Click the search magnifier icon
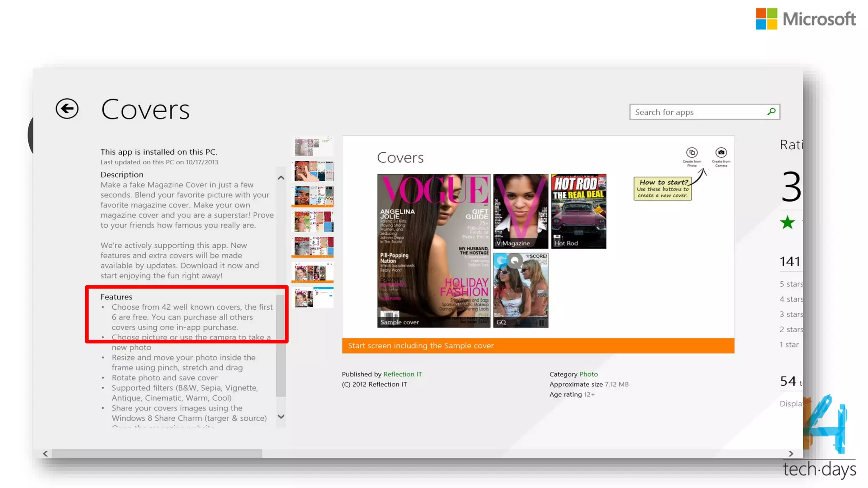Image resolution: width=868 pixels, height=488 pixels. click(x=771, y=112)
